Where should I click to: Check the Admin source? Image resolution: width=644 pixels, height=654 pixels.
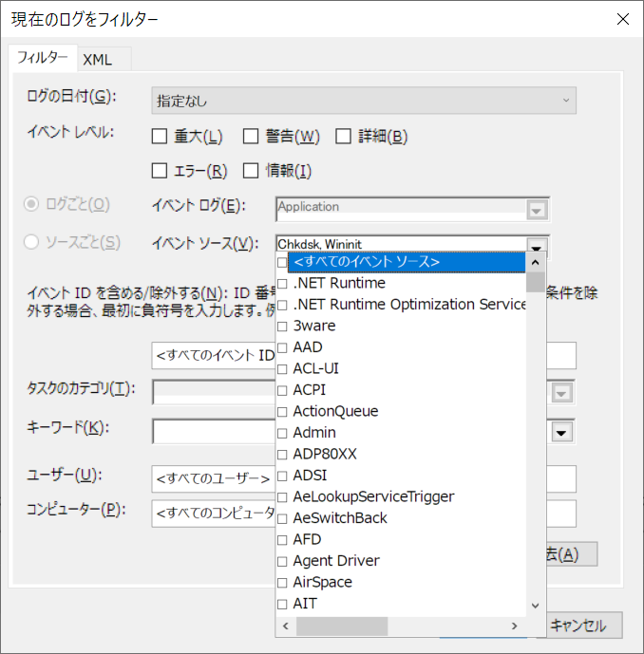coord(282,433)
